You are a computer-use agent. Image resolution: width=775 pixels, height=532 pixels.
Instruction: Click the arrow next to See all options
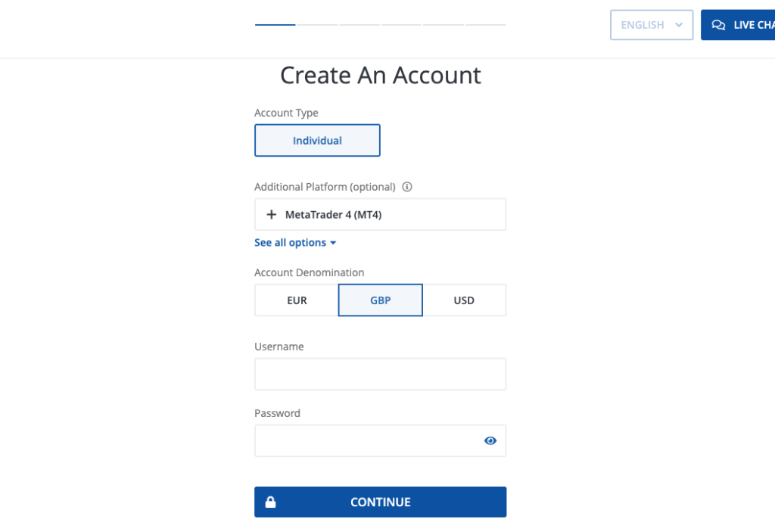coord(331,242)
